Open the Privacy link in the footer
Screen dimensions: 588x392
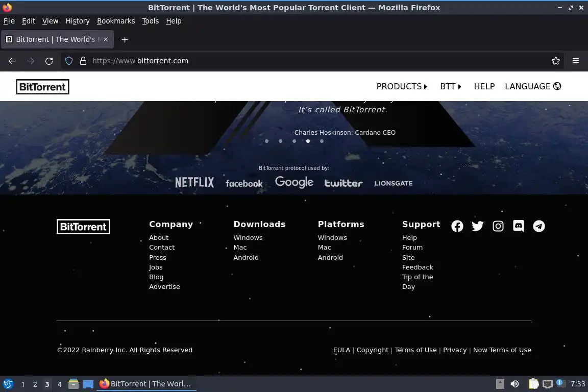click(x=454, y=350)
